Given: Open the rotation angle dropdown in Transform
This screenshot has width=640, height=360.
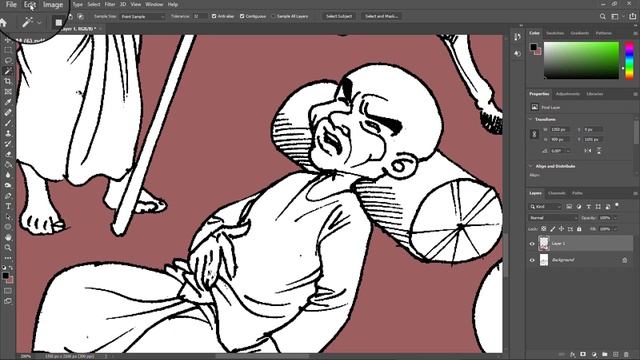Looking at the screenshot, I should tap(568, 151).
